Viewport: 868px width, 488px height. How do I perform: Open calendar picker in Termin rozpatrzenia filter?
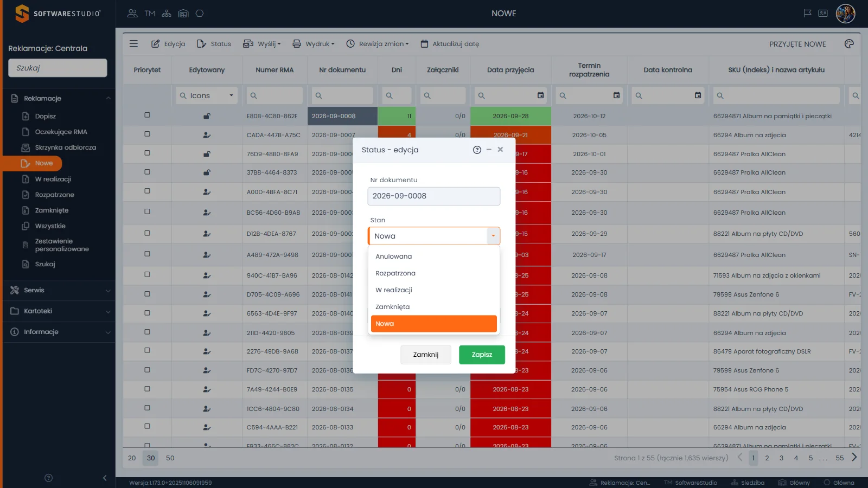coord(616,95)
